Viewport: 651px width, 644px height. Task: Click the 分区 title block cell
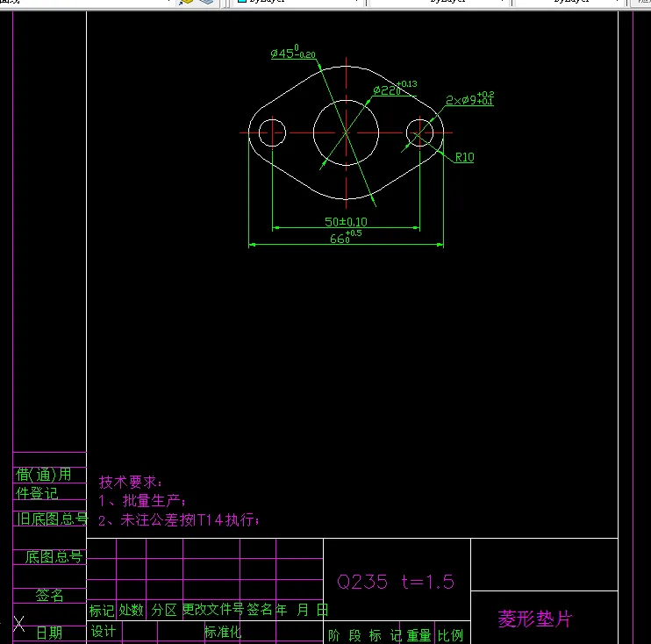(164, 610)
